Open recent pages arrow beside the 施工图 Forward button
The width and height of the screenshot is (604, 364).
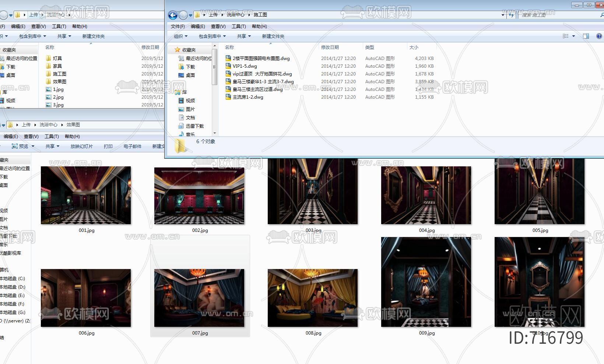coord(190,15)
